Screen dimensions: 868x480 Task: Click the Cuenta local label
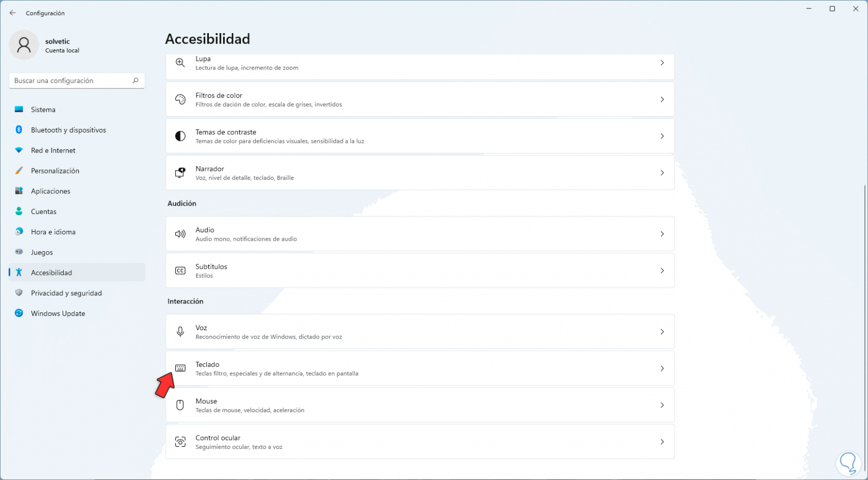[62, 50]
